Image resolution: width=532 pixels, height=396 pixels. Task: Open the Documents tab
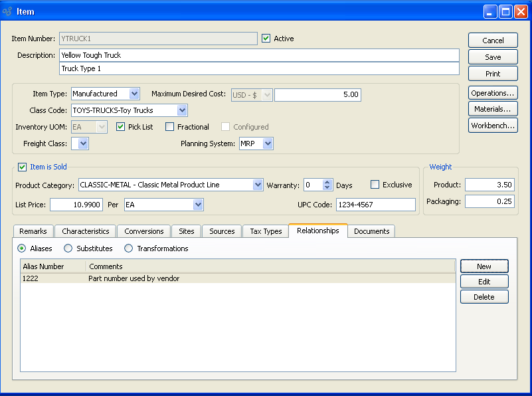(x=371, y=231)
